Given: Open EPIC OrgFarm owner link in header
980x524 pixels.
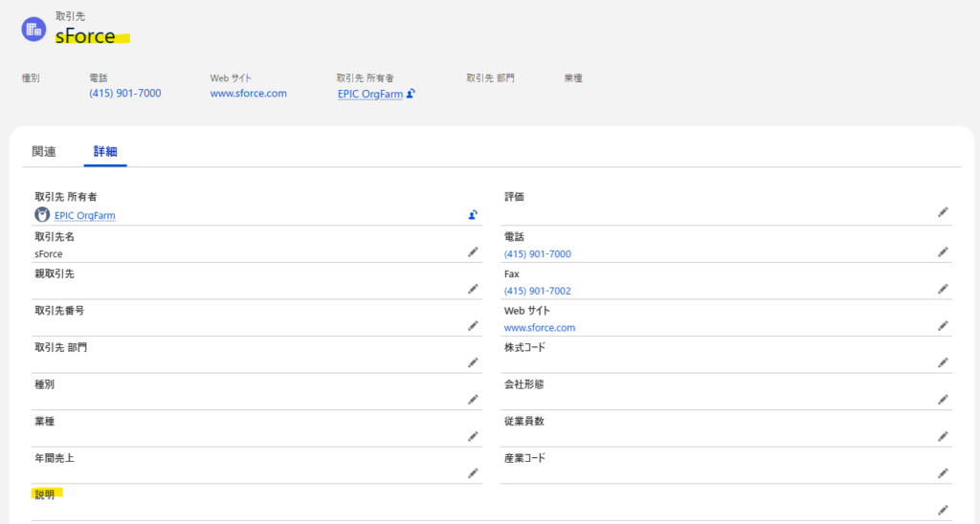Looking at the screenshot, I should [370, 94].
